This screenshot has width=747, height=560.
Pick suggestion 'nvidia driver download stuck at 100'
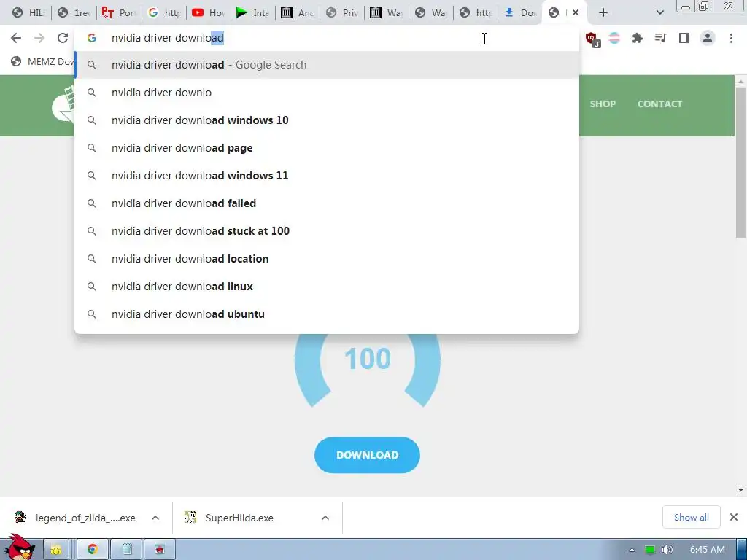(327, 231)
